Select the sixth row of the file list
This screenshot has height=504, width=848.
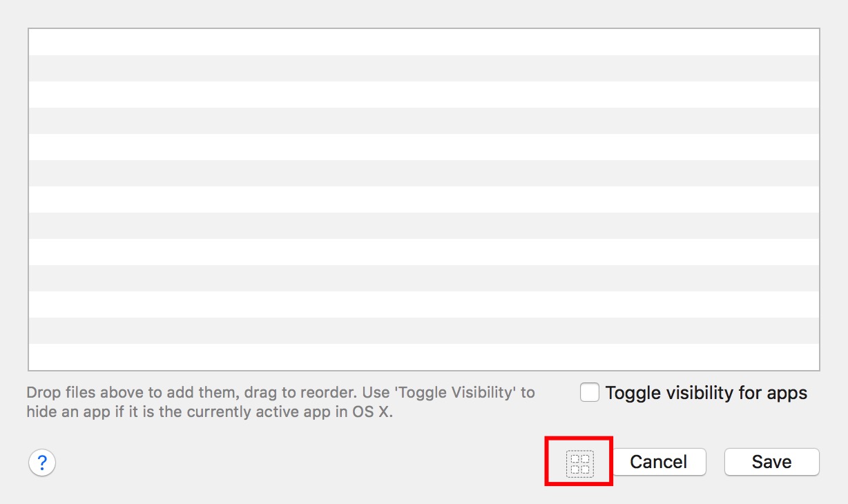pyautogui.click(x=424, y=173)
